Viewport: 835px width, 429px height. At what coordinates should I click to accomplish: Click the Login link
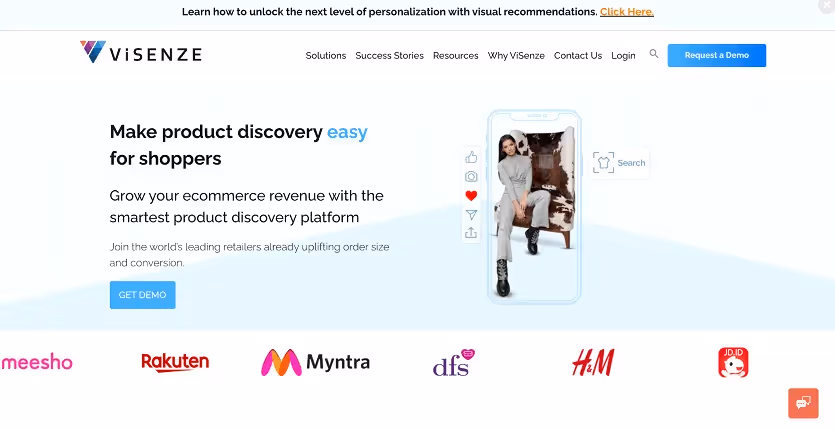[623, 55]
